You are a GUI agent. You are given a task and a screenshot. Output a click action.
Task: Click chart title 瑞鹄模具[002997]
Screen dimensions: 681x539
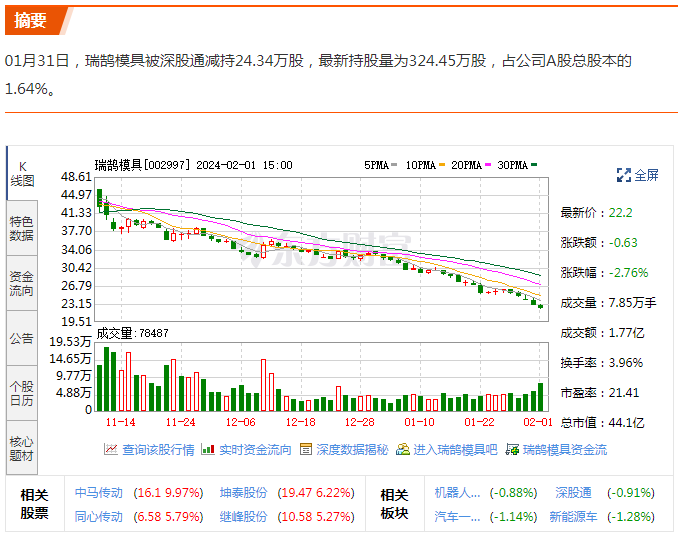(142, 165)
